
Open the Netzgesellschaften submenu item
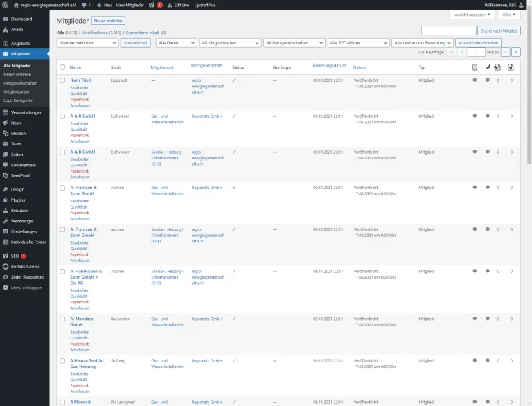[21, 82]
